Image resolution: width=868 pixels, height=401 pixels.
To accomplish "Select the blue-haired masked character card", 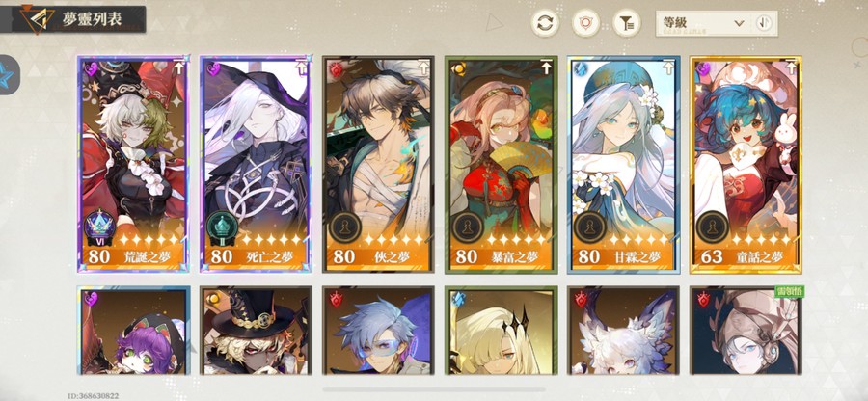I will 379,331.
